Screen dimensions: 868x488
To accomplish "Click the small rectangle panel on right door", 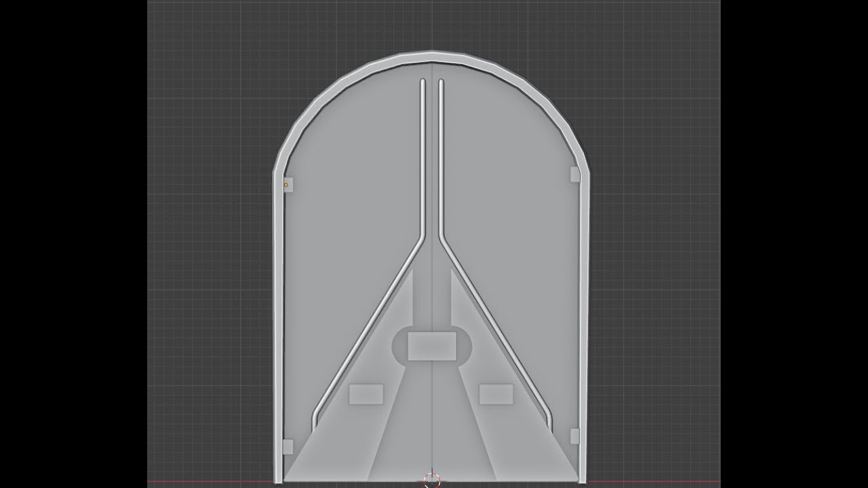I will [496, 394].
